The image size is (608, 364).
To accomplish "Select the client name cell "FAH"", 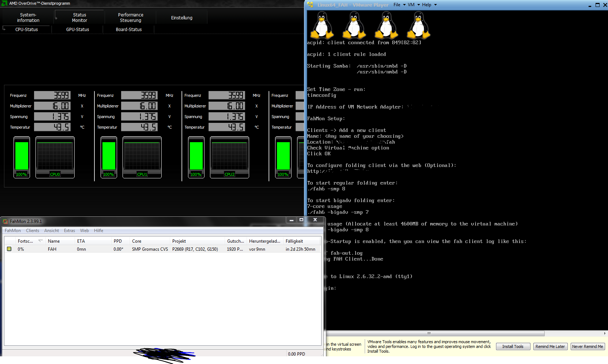I will point(52,249).
